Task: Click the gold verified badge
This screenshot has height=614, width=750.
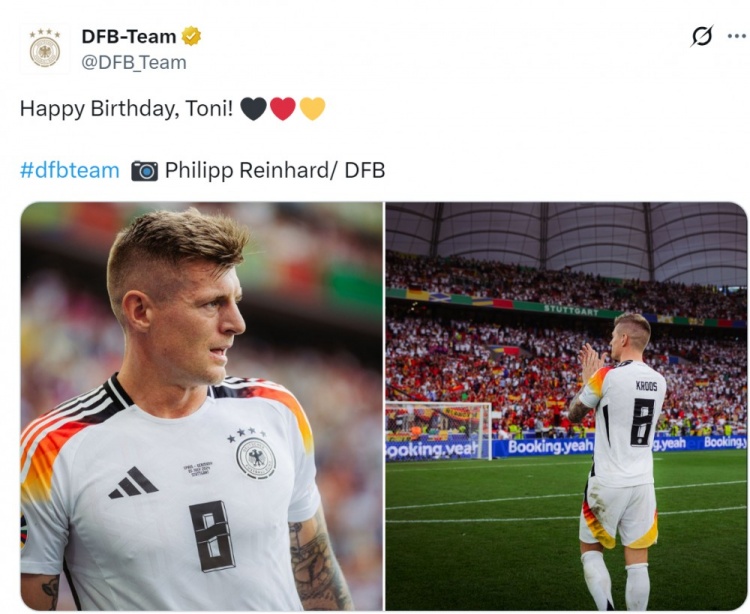Action: (191, 36)
